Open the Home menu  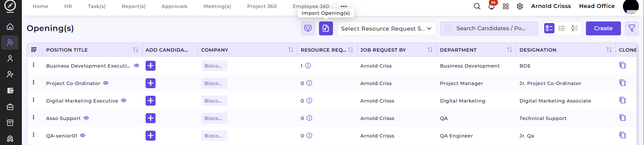point(40,6)
